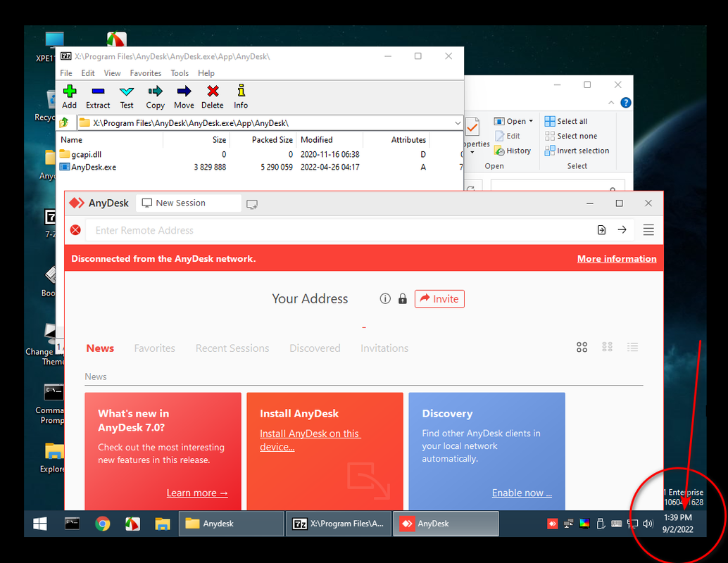Viewport: 728px width, 563px height.
Task: Select list view in AnyDesk
Action: pyautogui.click(x=632, y=347)
